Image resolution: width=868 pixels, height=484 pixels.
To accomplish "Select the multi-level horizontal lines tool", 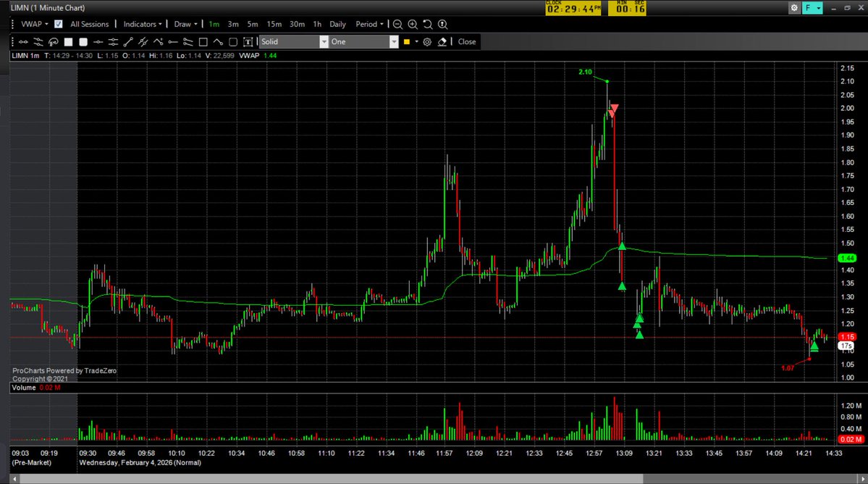I will (113, 42).
